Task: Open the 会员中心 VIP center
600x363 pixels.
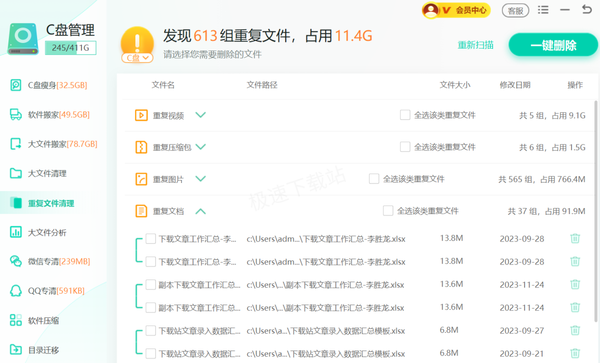Action: point(456,10)
